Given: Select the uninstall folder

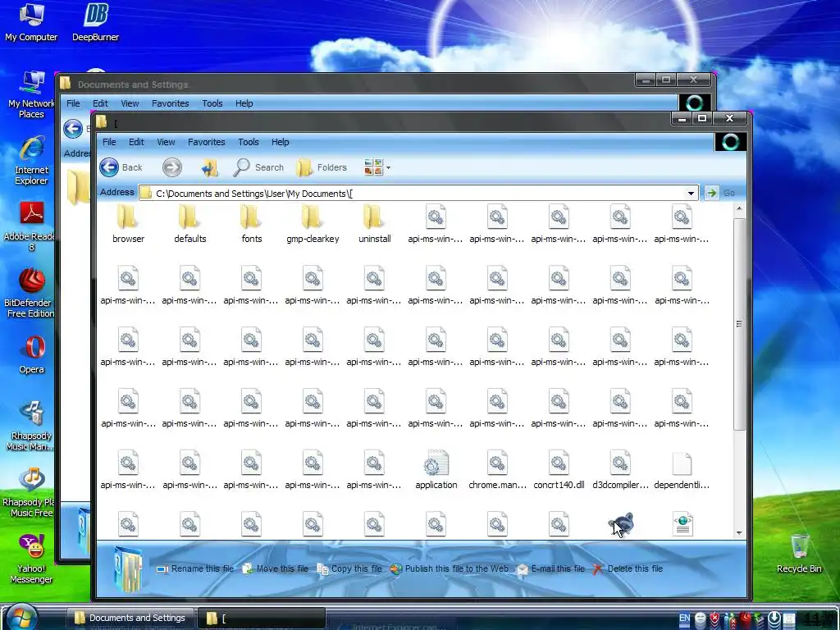Looking at the screenshot, I should tap(374, 224).
